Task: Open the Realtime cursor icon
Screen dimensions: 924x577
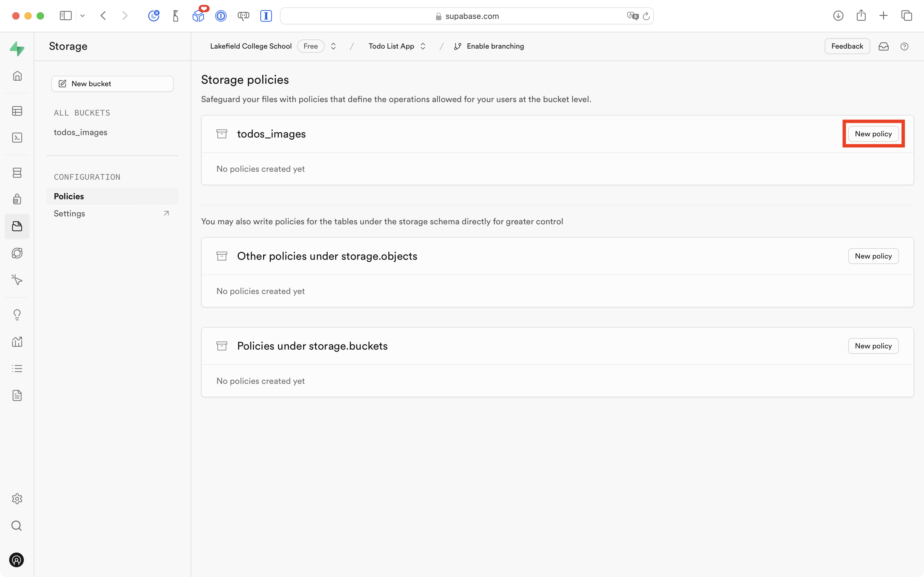Action: (17, 280)
